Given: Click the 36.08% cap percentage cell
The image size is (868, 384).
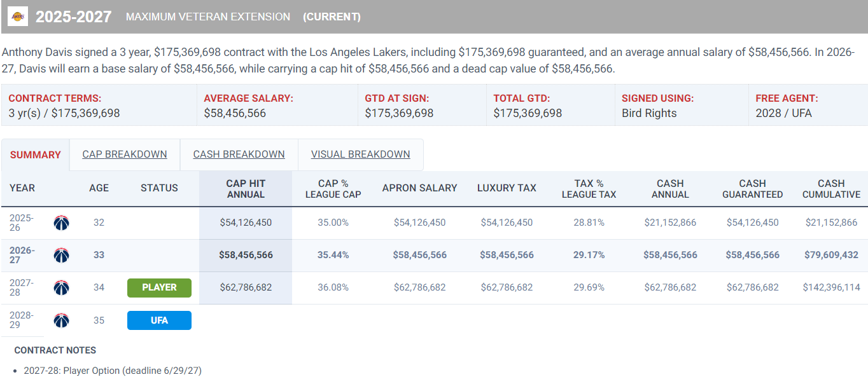Looking at the screenshot, I should coord(333,287).
